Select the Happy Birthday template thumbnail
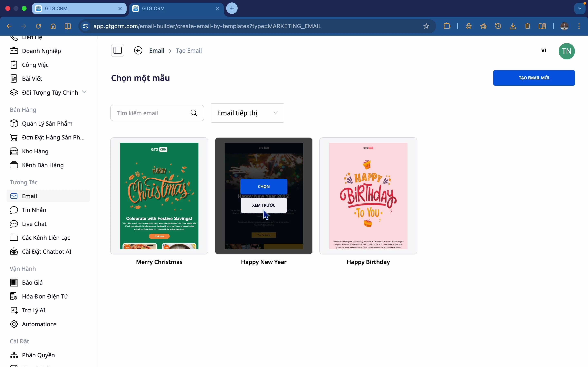Image resolution: width=588 pixels, height=367 pixels. 368,195
